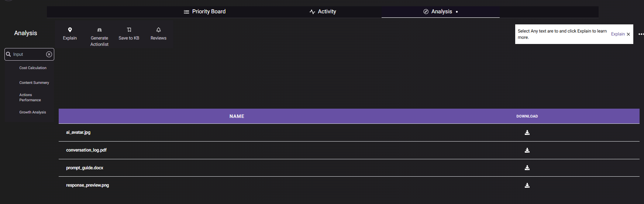The image size is (644, 204).
Task: Click the Save to KB bookmark icon
Action: [129, 30]
